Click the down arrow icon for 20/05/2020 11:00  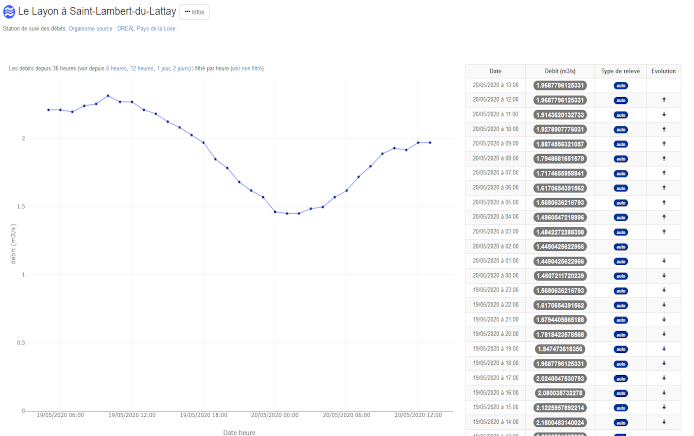[664, 115]
